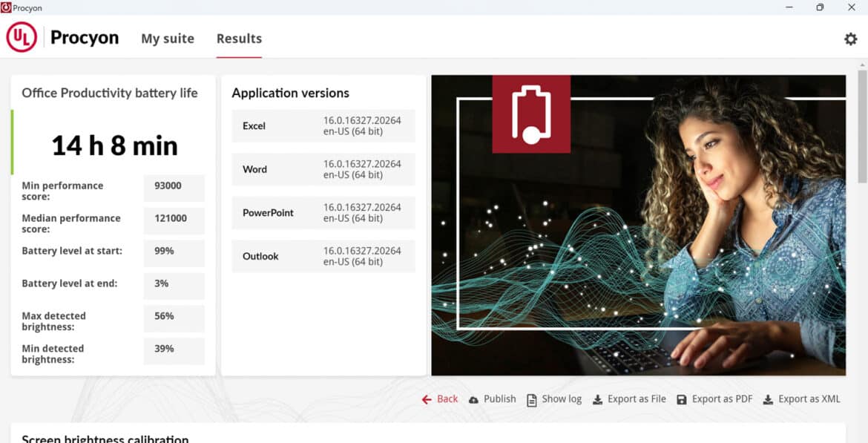Click the Export as PDF save icon
Image resolution: width=868 pixels, height=443 pixels.
[682, 400]
